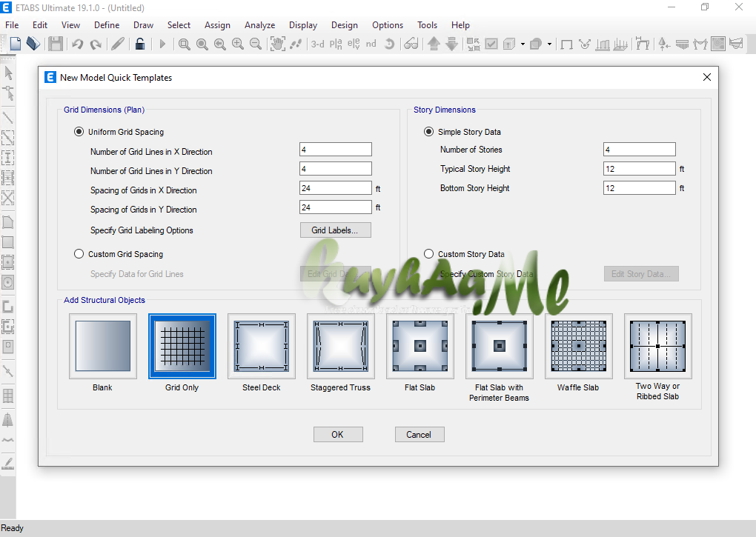756x537 pixels.
Task: Click the Plan view toolbar button
Action: 336,44
